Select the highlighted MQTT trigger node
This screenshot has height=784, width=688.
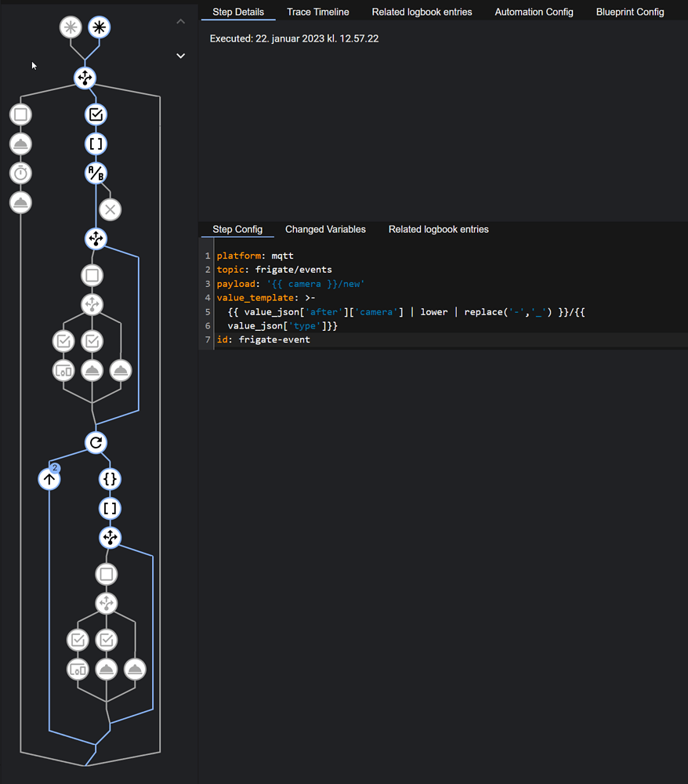[x=99, y=27]
